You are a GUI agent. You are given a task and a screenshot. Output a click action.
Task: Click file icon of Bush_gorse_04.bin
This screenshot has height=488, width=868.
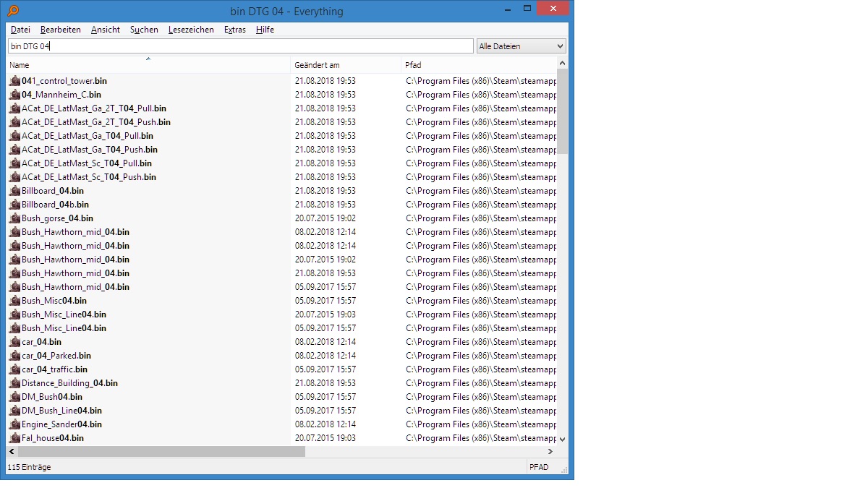click(x=14, y=218)
